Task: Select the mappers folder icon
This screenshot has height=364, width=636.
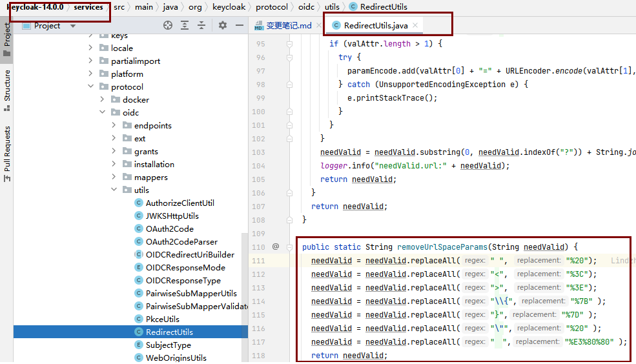Action: tap(127, 177)
